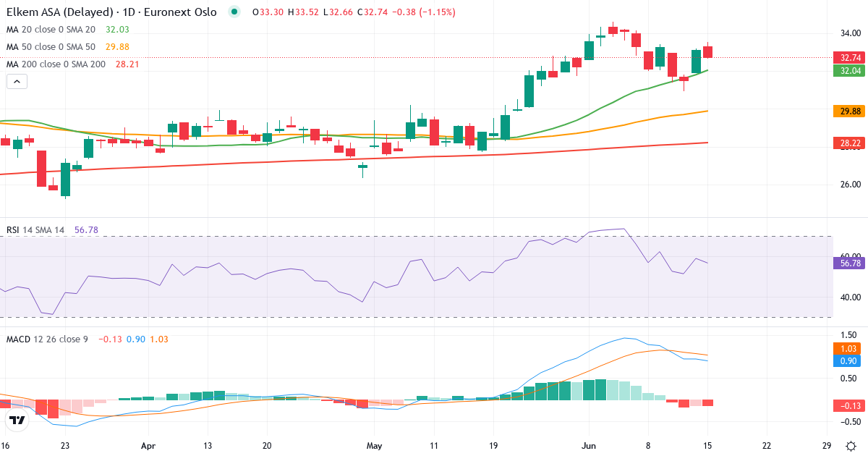Click the blue 0.90 MACD label
868x456 pixels.
pyautogui.click(x=848, y=360)
